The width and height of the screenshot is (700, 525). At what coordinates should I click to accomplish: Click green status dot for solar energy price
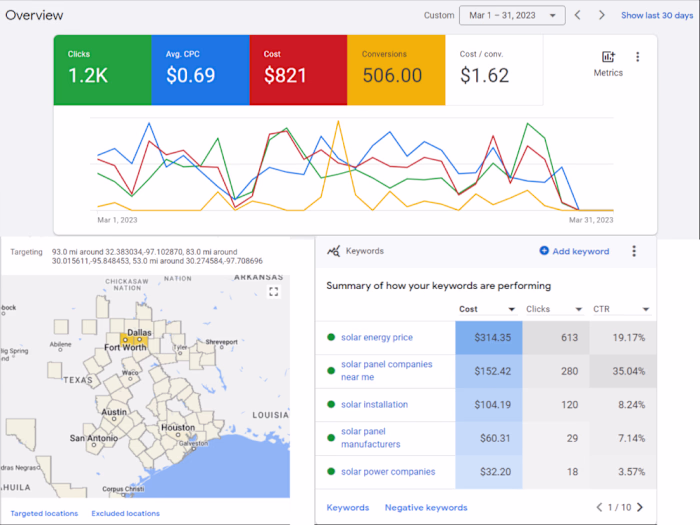331,337
